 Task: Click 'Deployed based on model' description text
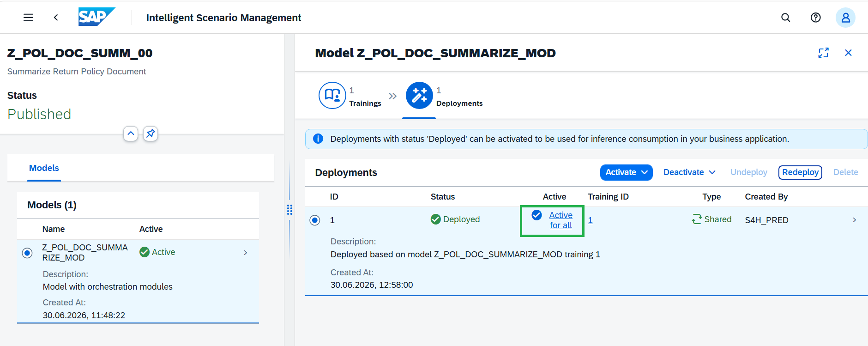coord(465,255)
